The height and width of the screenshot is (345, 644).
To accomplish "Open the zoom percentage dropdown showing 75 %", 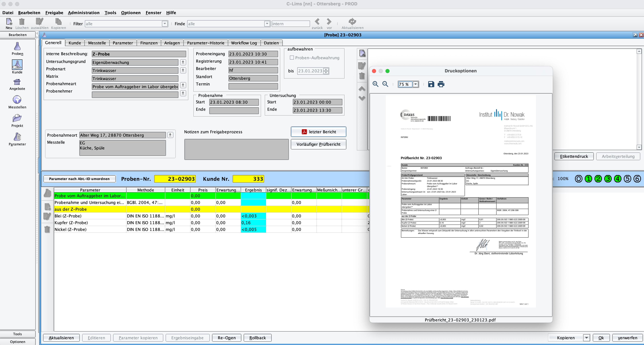I will pos(415,84).
